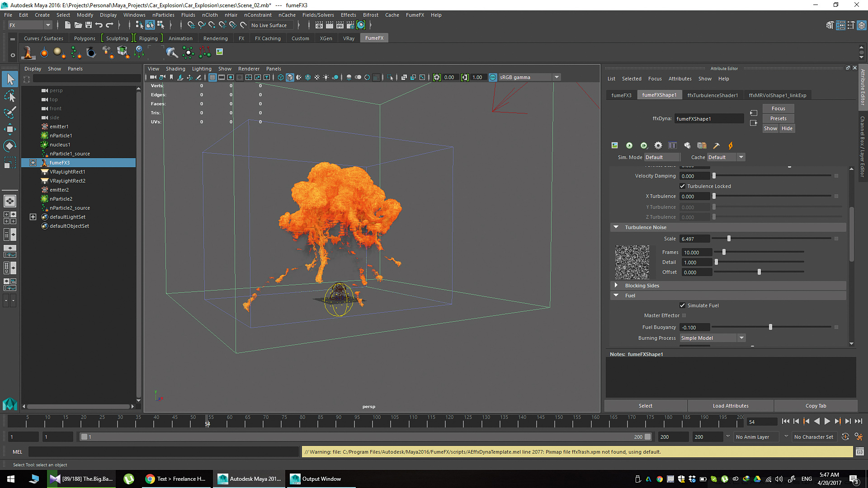This screenshot has width=868, height=488.
Task: Click the orange flame icon in FumeFX toolbar
Action: [x=731, y=145]
